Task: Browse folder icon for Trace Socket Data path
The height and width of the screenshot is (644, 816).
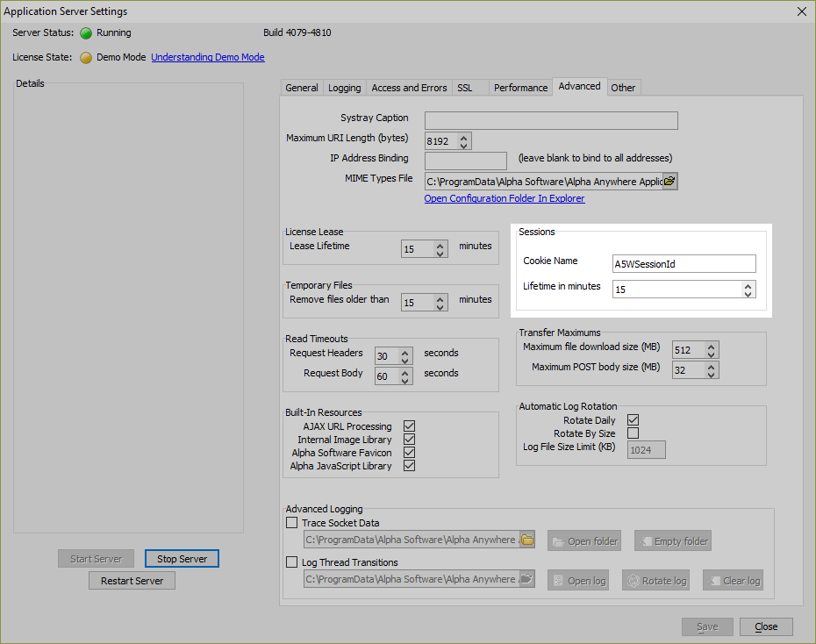Action: point(527,540)
